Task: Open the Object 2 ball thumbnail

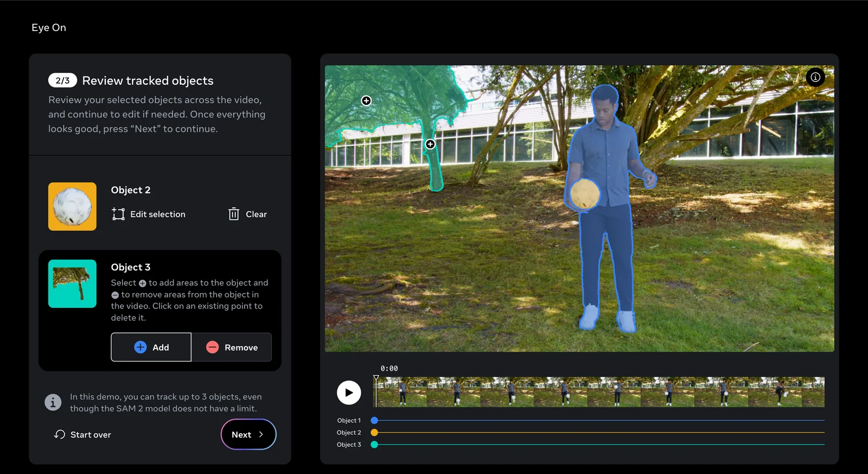Action: click(x=72, y=206)
